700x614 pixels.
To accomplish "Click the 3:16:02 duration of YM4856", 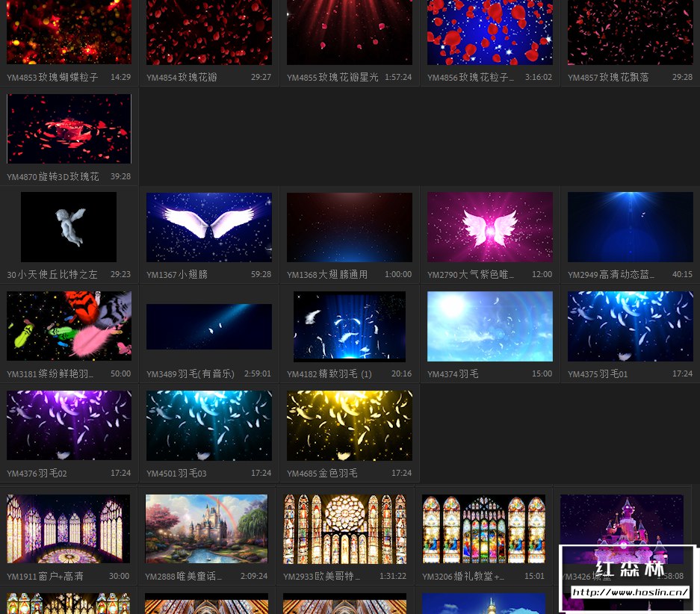I will tap(539, 77).
